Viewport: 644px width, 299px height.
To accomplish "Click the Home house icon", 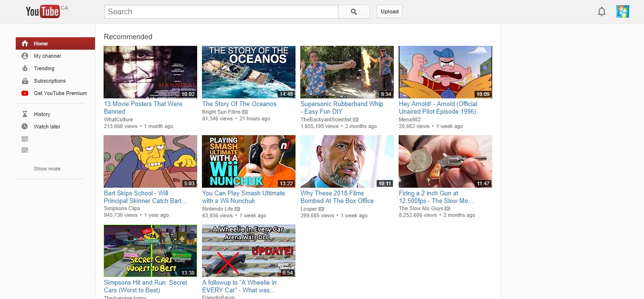I will tap(25, 43).
